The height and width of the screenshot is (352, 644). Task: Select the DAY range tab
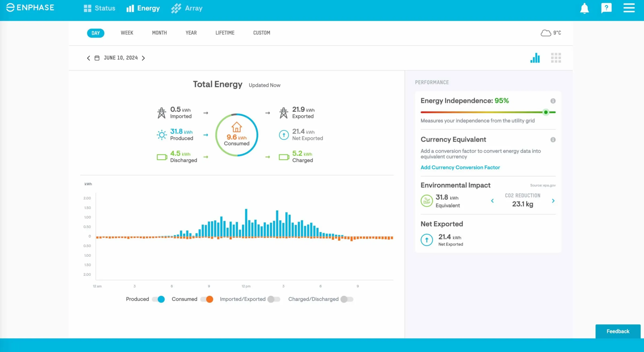point(96,33)
